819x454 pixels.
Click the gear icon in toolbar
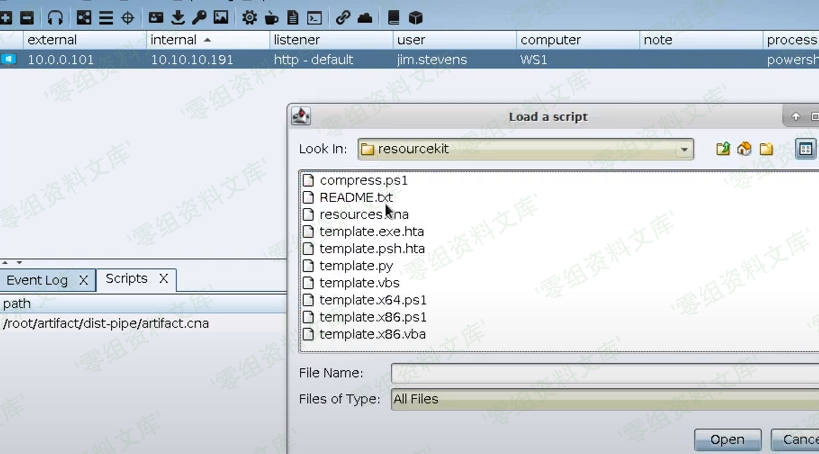tap(249, 18)
